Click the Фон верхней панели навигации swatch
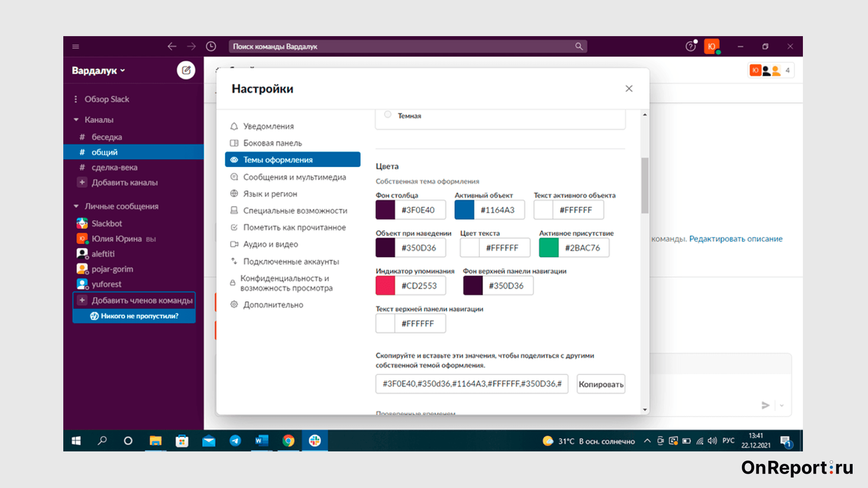 (473, 286)
